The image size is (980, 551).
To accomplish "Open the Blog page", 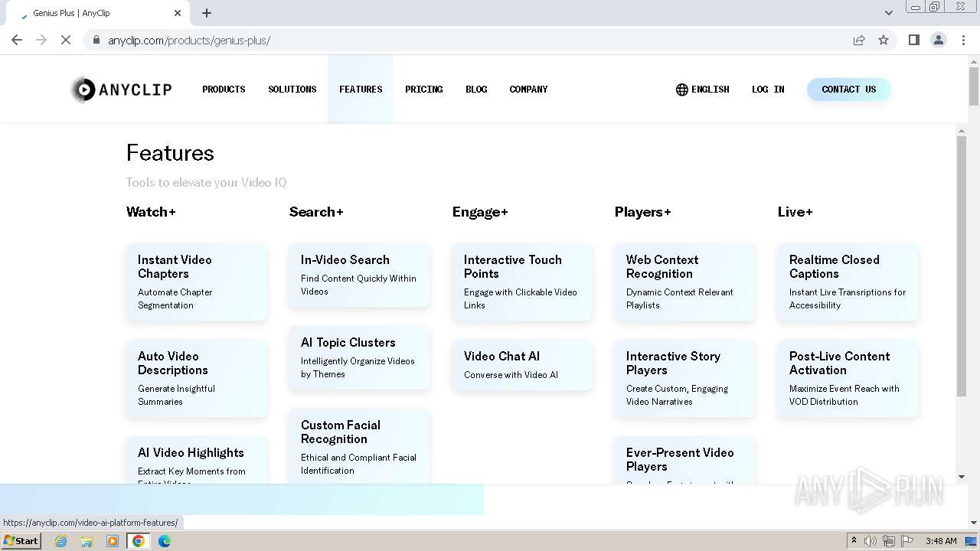I will click(x=476, y=90).
